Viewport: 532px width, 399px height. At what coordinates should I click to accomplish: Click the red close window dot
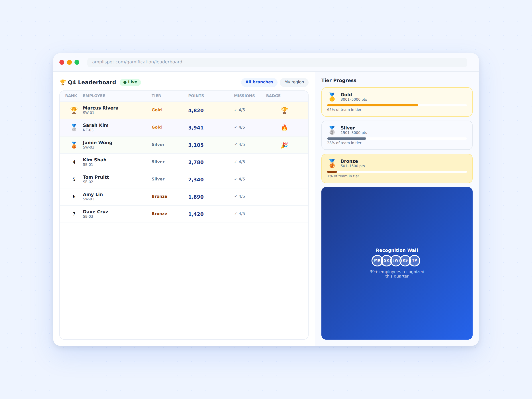tap(62, 62)
